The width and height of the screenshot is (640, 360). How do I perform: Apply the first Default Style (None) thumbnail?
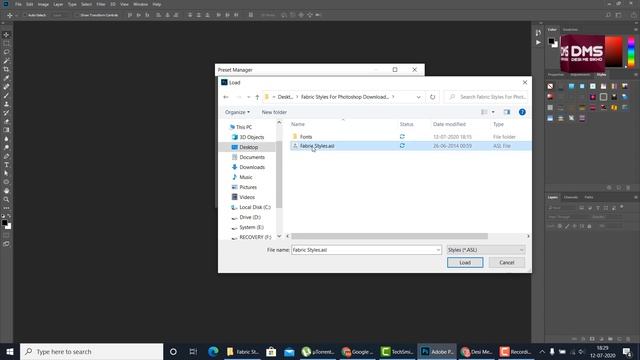pyautogui.click(x=550, y=86)
